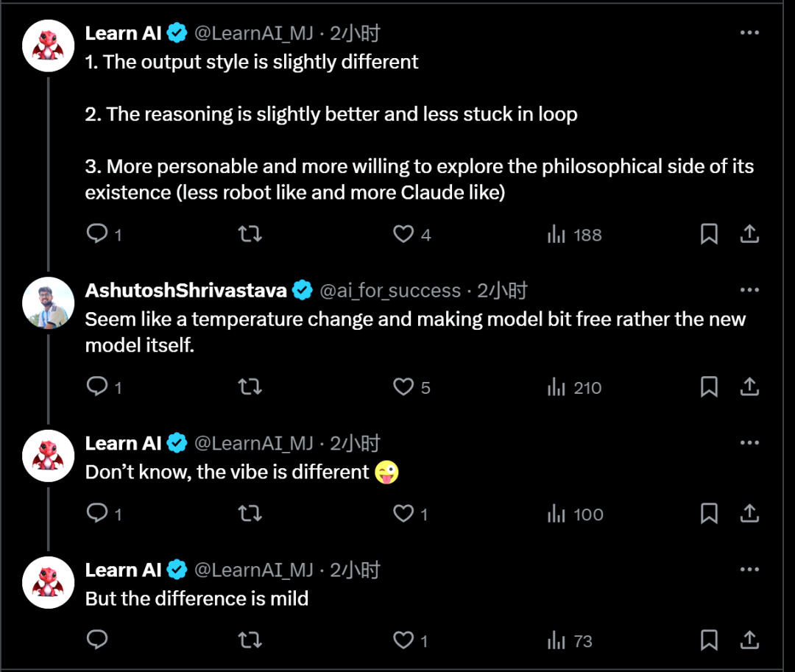Bookmark the vibe is different tweet

coord(709,513)
